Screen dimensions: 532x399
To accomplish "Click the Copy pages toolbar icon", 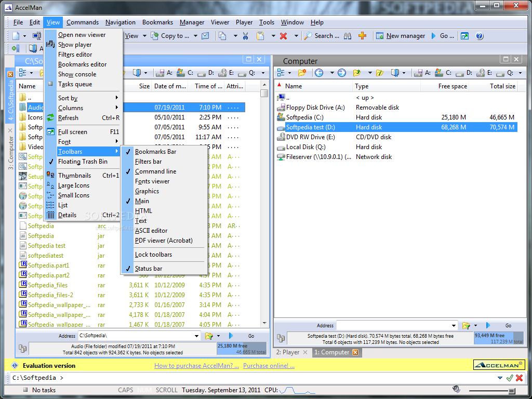I will tap(222, 36).
